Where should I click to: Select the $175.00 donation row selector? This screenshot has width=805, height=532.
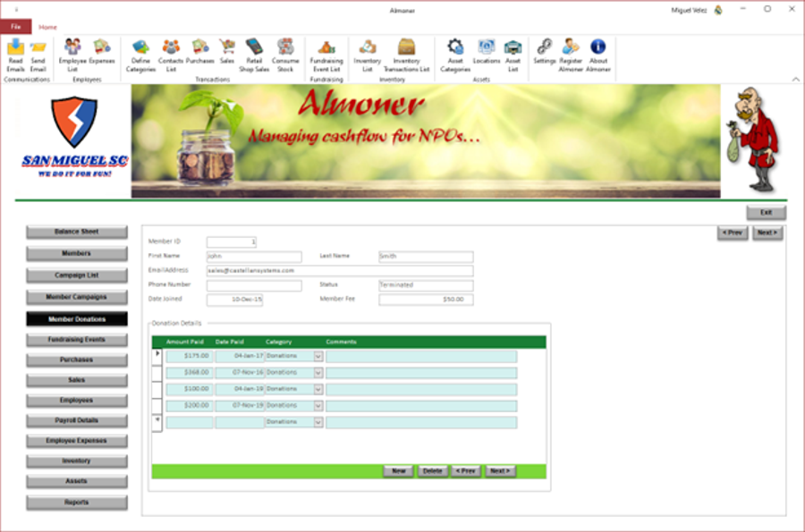pyautogui.click(x=157, y=356)
